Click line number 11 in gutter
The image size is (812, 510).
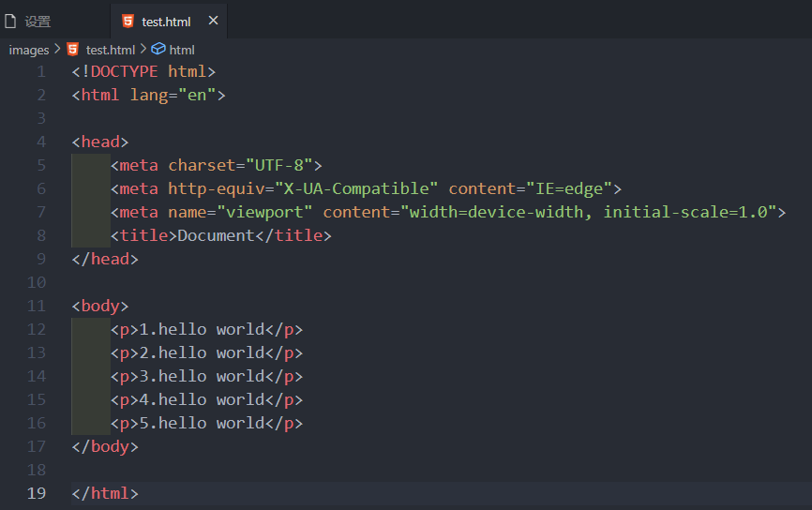coord(37,306)
